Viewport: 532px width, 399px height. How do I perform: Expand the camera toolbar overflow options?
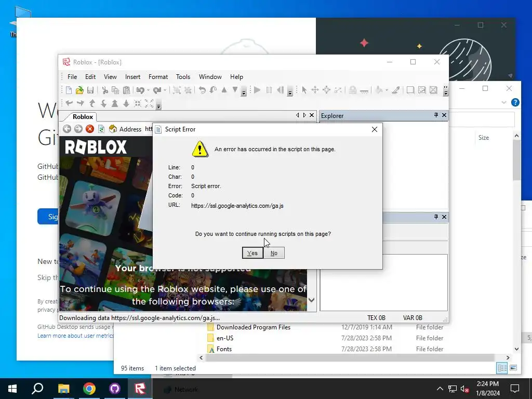tap(158, 105)
